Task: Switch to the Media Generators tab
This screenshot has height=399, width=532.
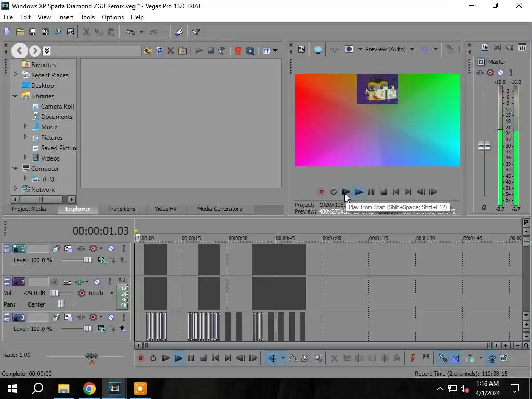Action: (220, 209)
